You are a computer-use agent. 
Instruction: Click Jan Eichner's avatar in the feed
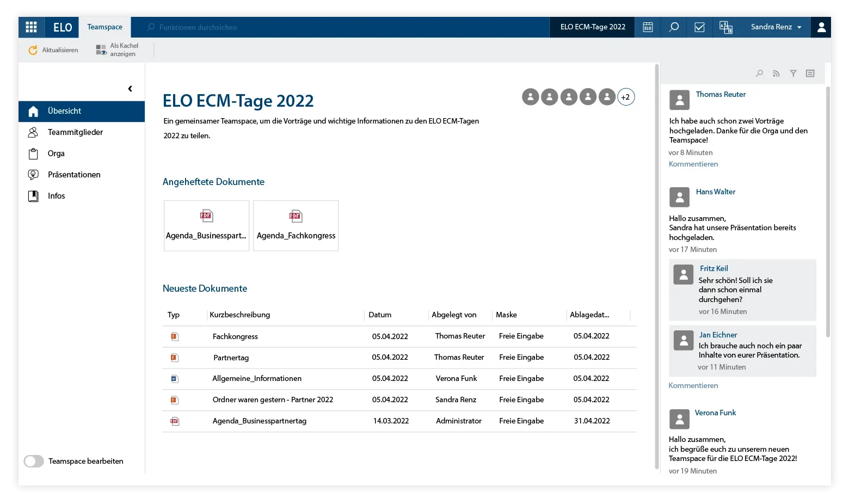[x=684, y=341]
